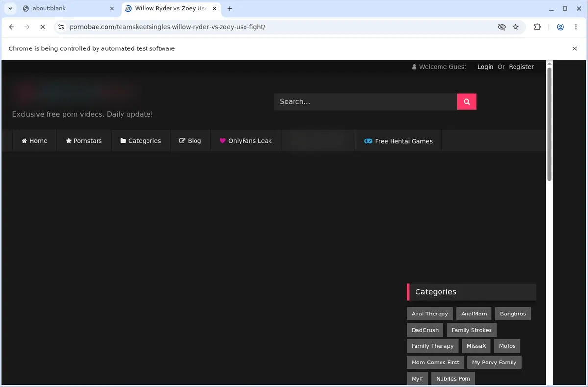This screenshot has height=387, width=588.
Task: Open the Chrome three-dot menu
Action: click(576, 27)
